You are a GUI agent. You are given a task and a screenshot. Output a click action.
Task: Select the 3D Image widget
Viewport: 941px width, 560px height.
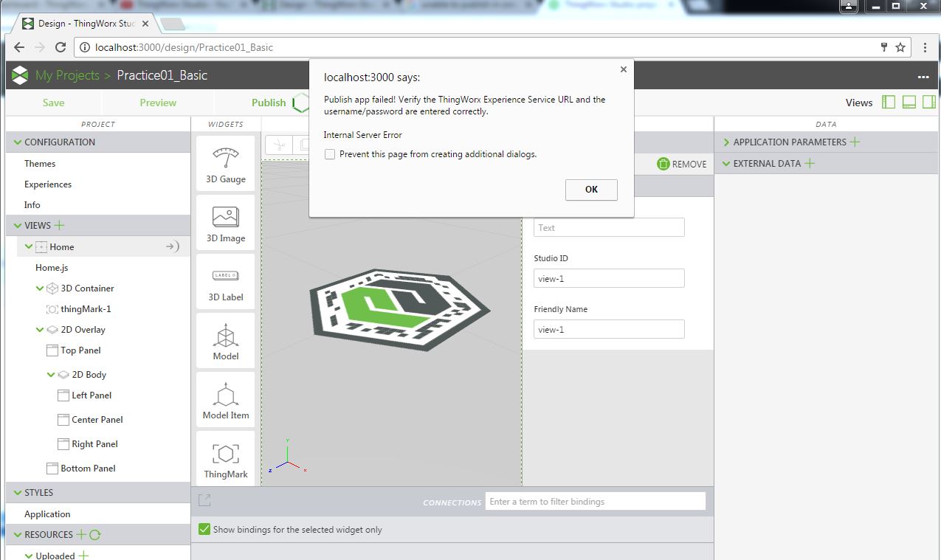point(226,221)
